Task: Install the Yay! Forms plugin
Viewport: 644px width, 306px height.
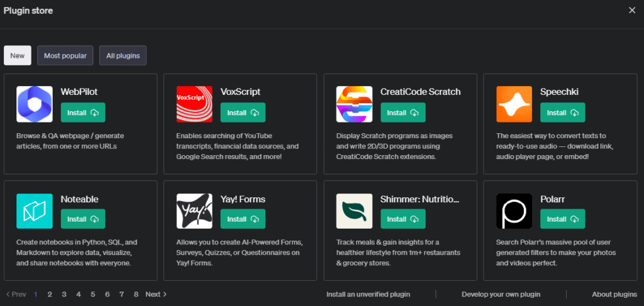Action: [243, 219]
